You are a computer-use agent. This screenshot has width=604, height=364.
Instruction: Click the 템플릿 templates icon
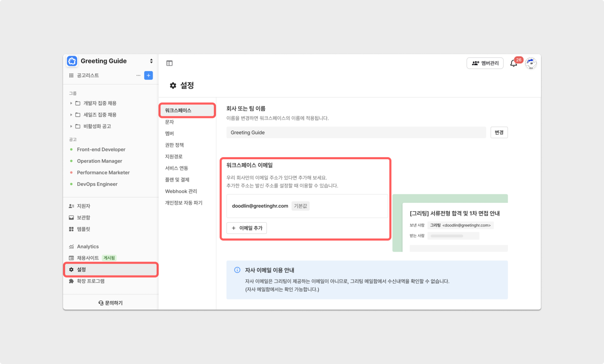pos(71,229)
